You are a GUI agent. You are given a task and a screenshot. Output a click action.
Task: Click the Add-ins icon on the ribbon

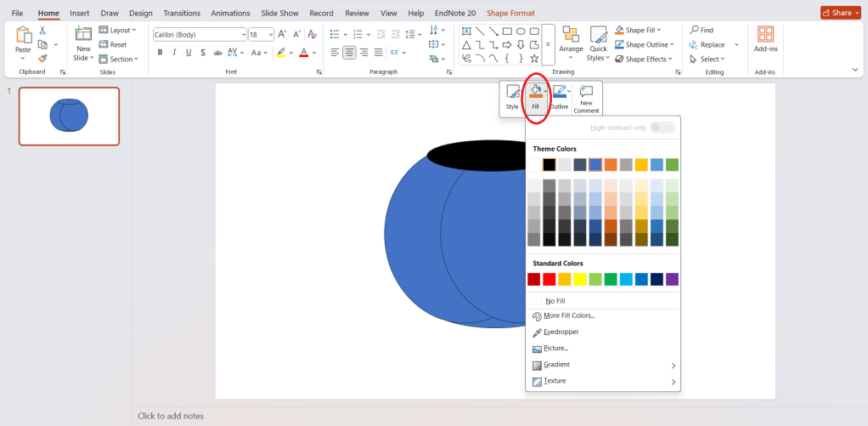click(x=765, y=40)
